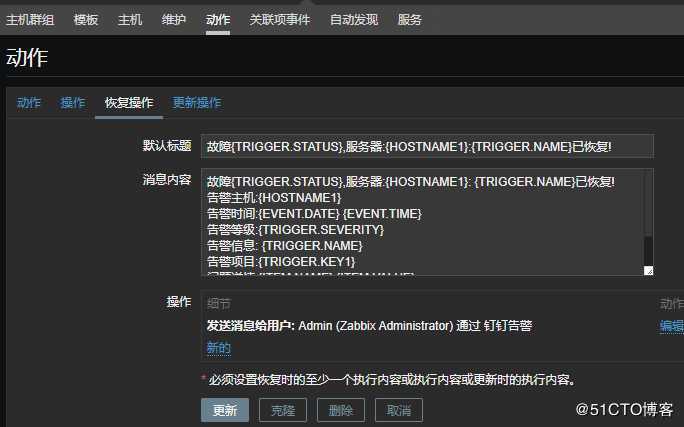The width and height of the screenshot is (684, 427).
Task: Click the 发送消息给用户 operation row text
Action: tap(369, 326)
